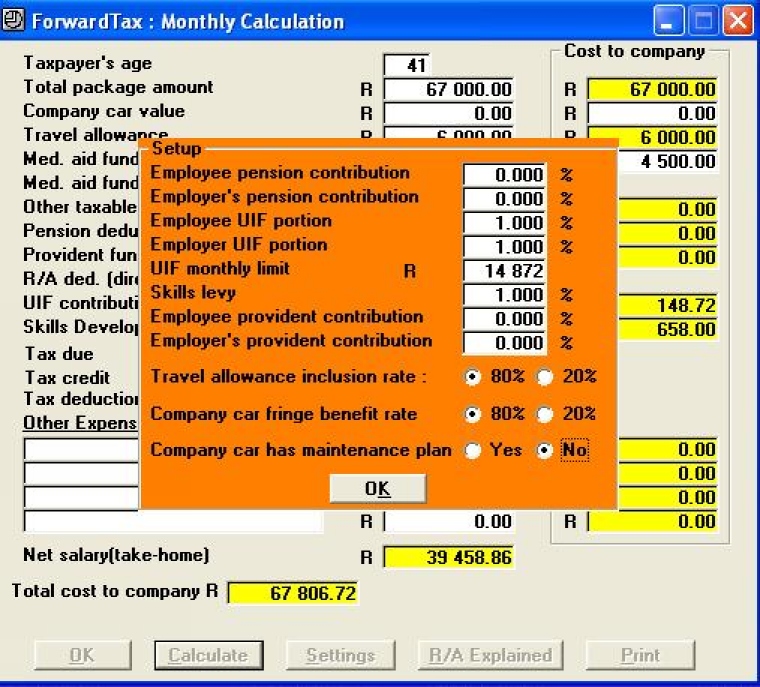760x687 pixels.
Task: Edit UIF monthly limit field
Action: [x=505, y=271]
